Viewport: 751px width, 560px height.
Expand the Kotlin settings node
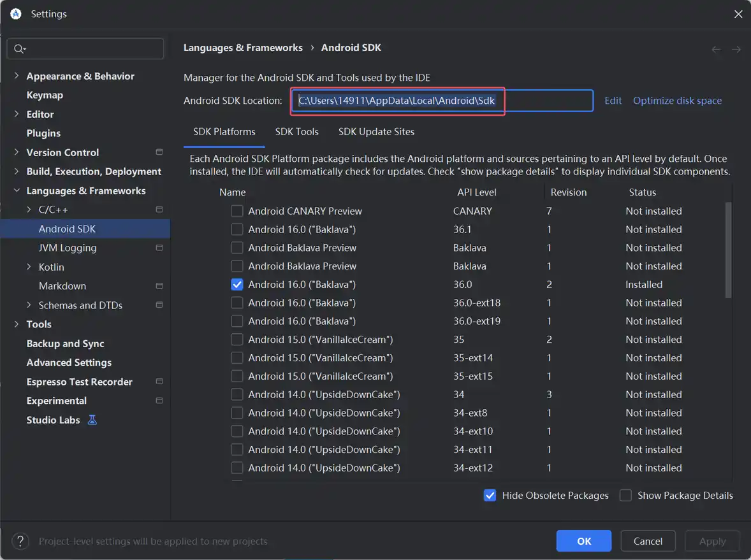(29, 267)
